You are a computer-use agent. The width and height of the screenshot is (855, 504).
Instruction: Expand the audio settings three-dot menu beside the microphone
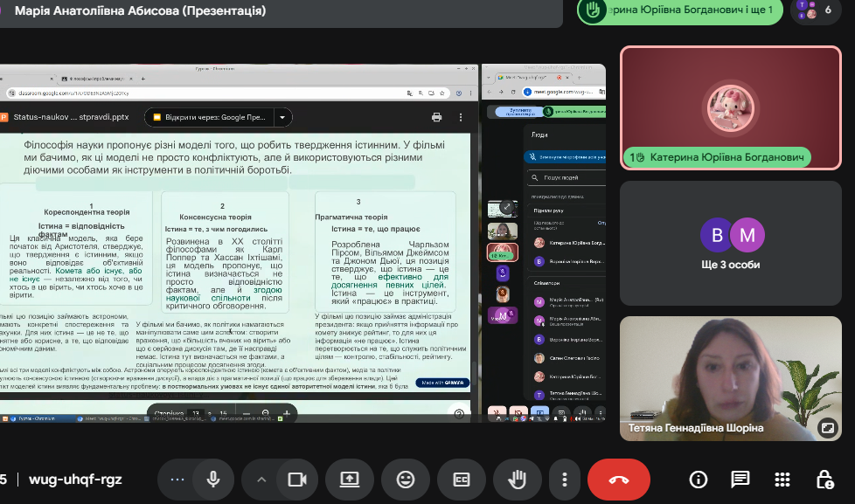pos(178,479)
